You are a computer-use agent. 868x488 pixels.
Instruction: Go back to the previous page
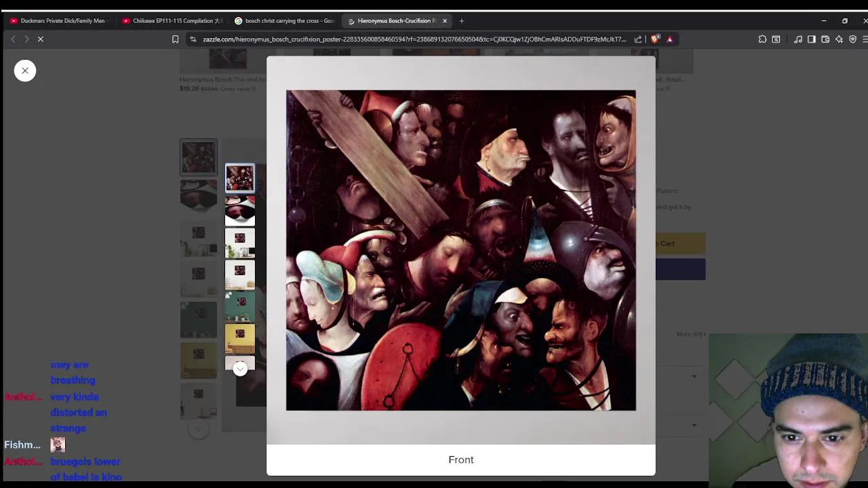tap(13, 39)
